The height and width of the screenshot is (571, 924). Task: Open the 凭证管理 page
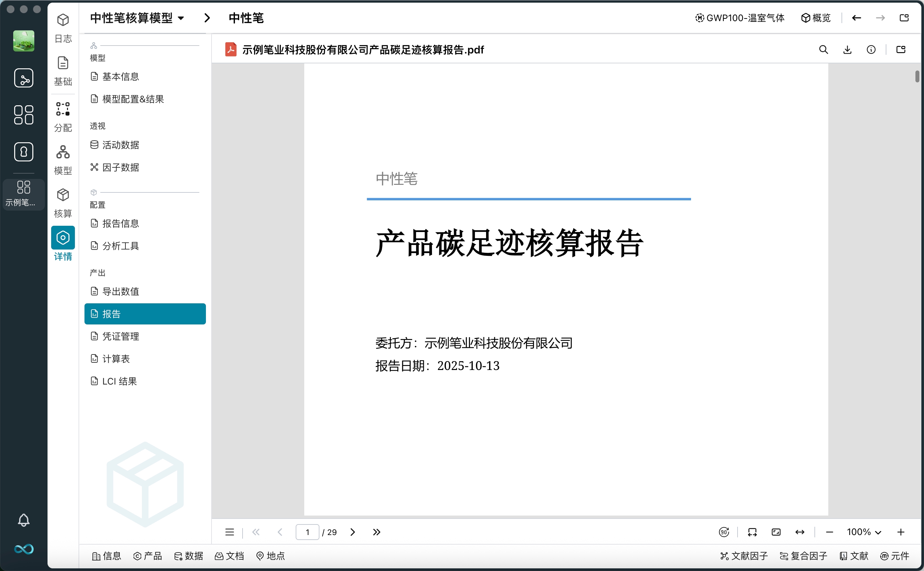pyautogui.click(x=120, y=336)
